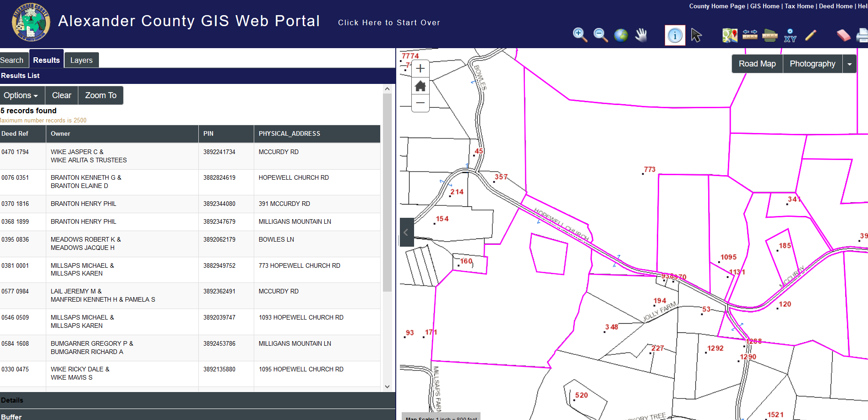Click the results list vertical scrollbar
Viewport: 868px width, 420px height.
tap(387, 193)
